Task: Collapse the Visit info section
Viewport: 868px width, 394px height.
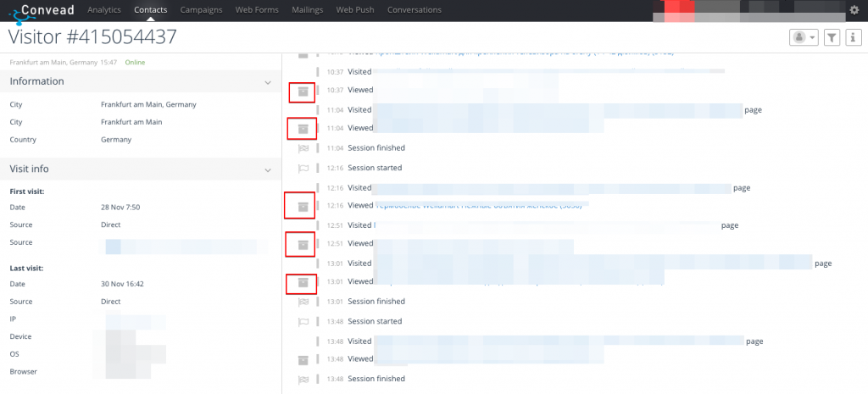Action: 267,169
